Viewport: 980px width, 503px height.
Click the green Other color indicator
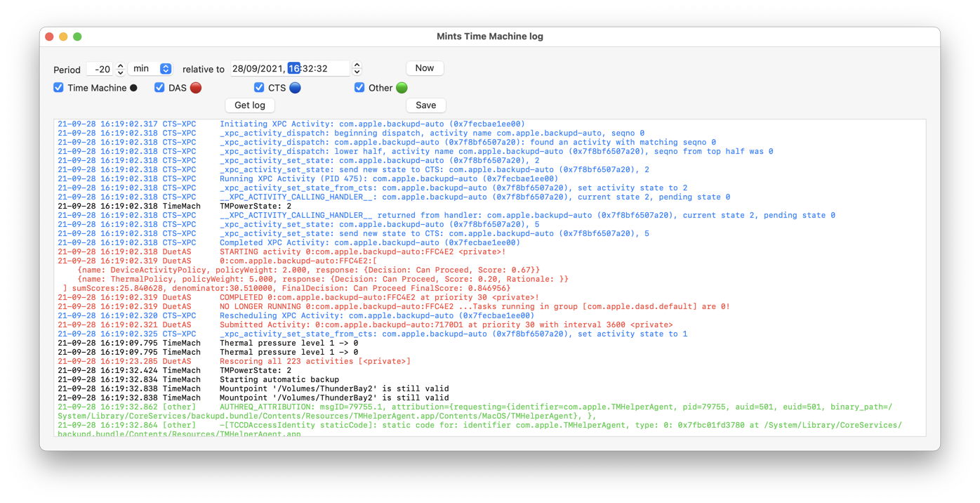coord(402,88)
